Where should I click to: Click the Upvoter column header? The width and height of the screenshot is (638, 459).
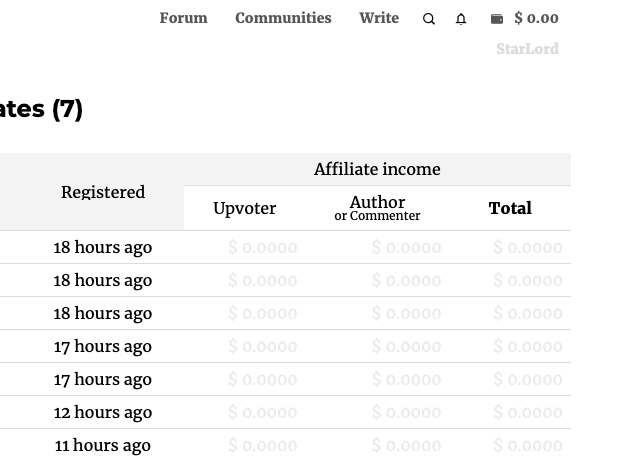point(245,208)
